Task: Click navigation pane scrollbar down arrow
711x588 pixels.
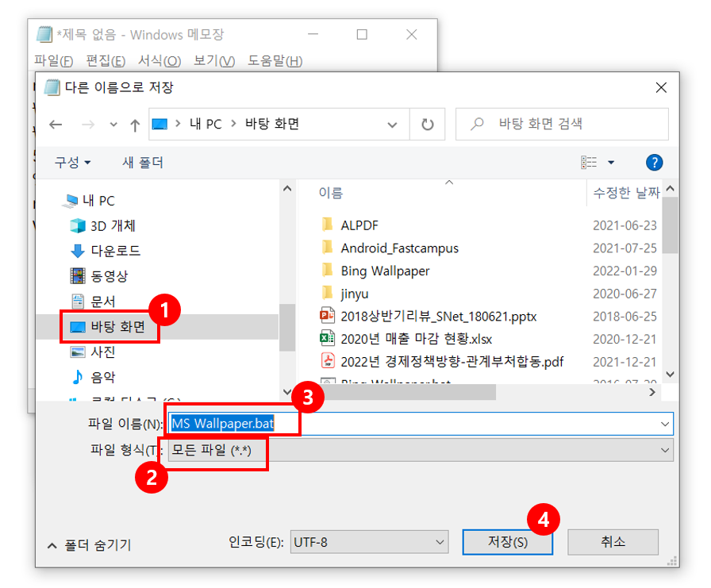Action: click(287, 392)
